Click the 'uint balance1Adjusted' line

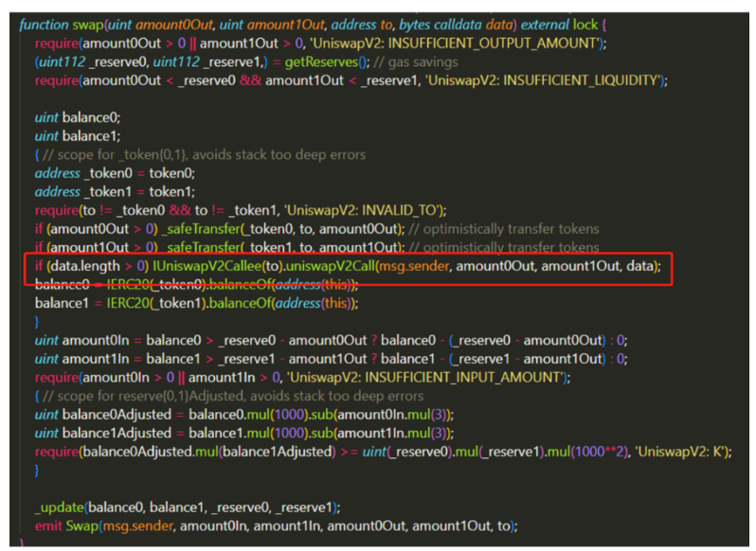(x=244, y=433)
